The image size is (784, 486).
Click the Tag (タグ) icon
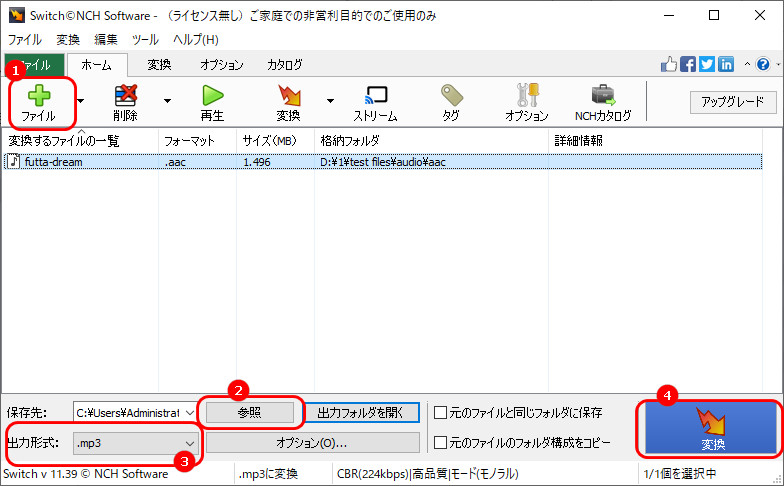(x=452, y=95)
